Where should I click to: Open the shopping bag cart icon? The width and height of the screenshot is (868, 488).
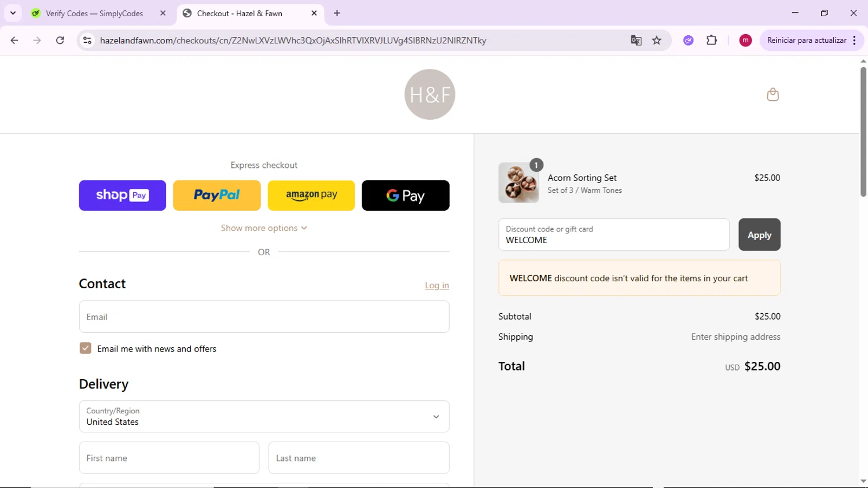coord(773,94)
